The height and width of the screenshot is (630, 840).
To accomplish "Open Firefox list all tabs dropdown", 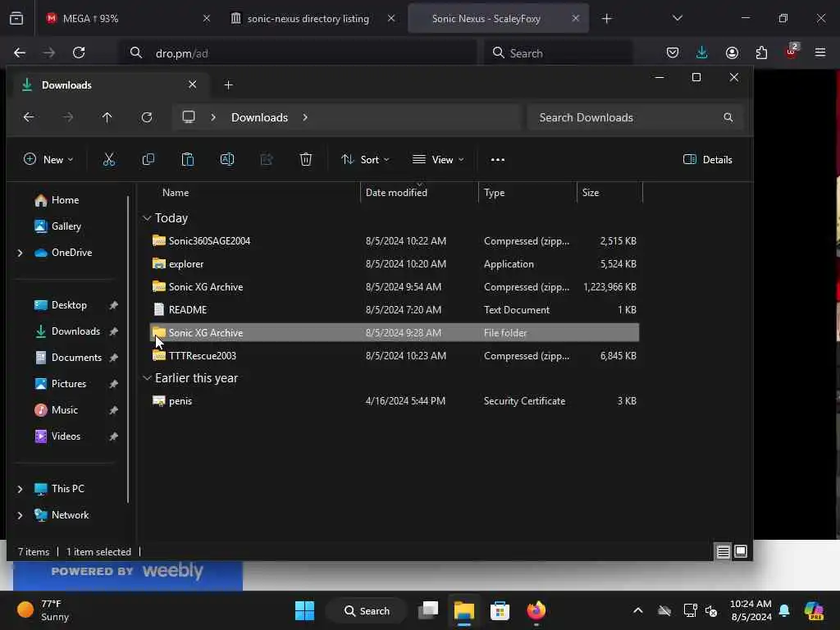I will pos(677,19).
